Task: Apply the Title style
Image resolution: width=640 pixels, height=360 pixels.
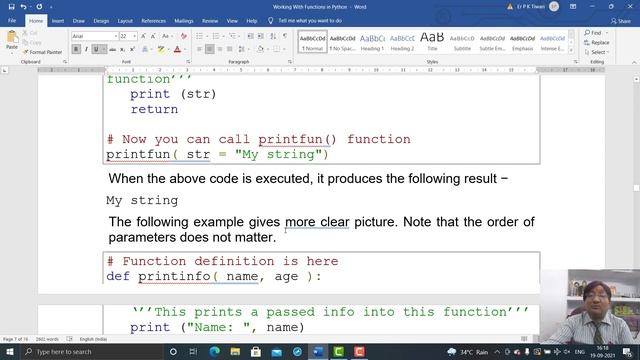Action: coord(432,42)
